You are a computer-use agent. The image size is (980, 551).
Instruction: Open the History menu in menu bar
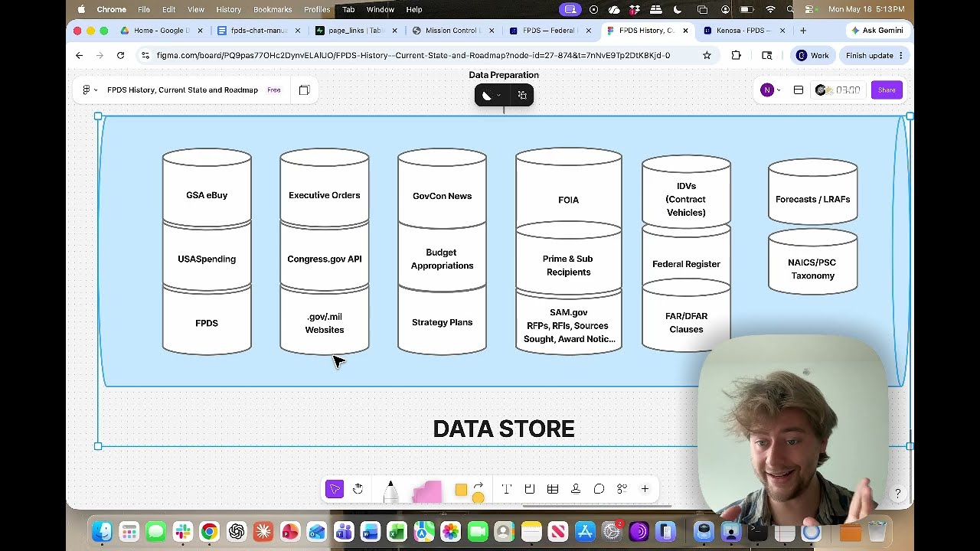[228, 9]
